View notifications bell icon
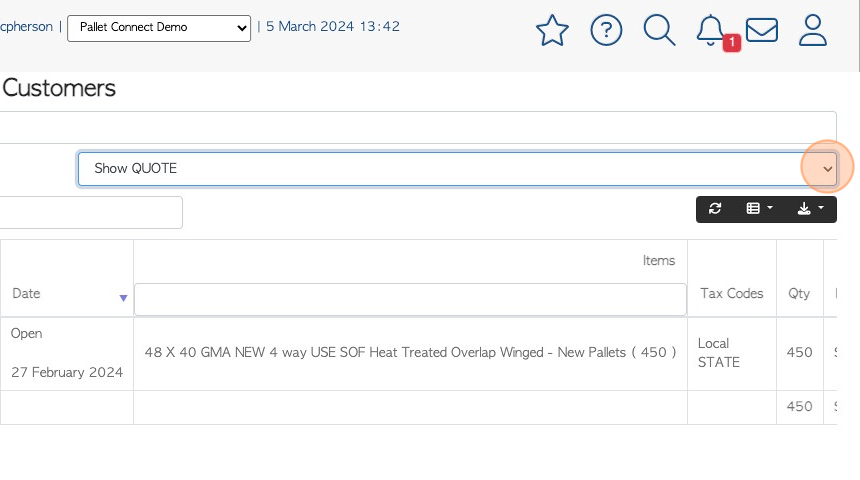Viewport: 860px width, 480px height. point(710,30)
